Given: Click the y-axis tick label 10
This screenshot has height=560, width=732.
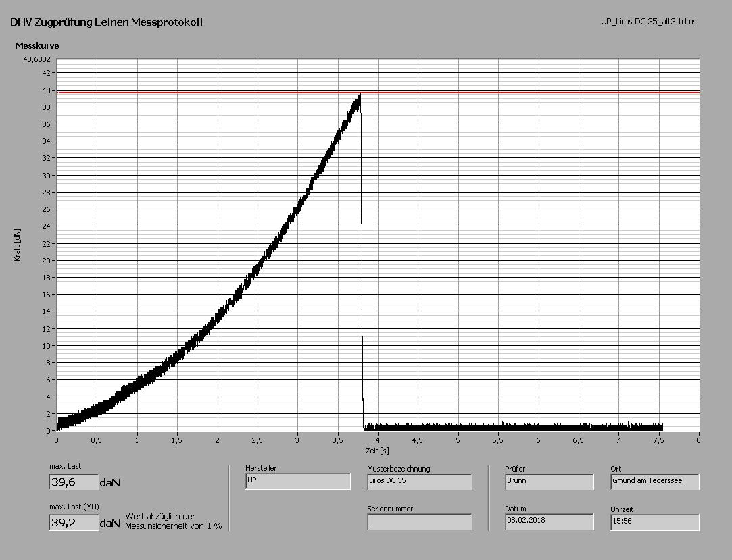Looking at the screenshot, I should point(46,346).
